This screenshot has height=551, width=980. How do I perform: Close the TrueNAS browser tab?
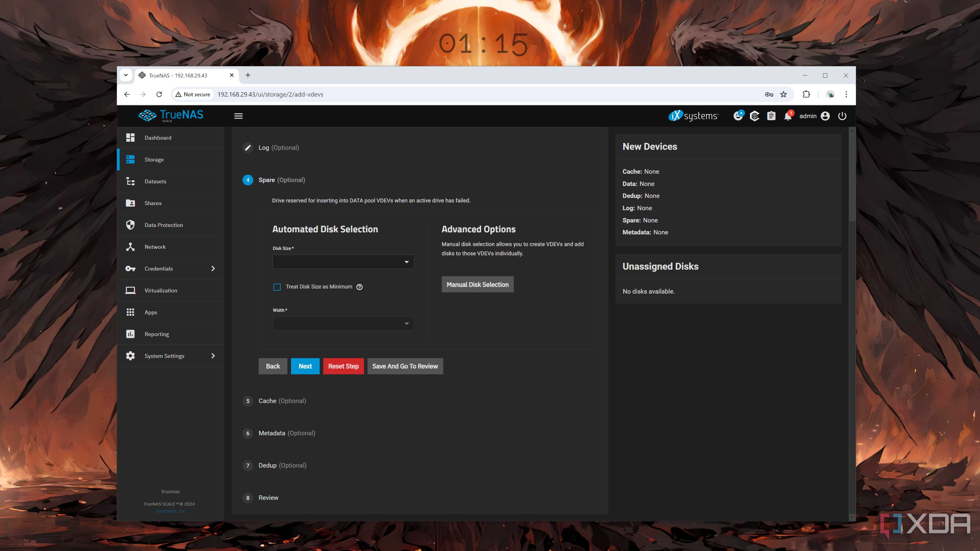tap(232, 75)
